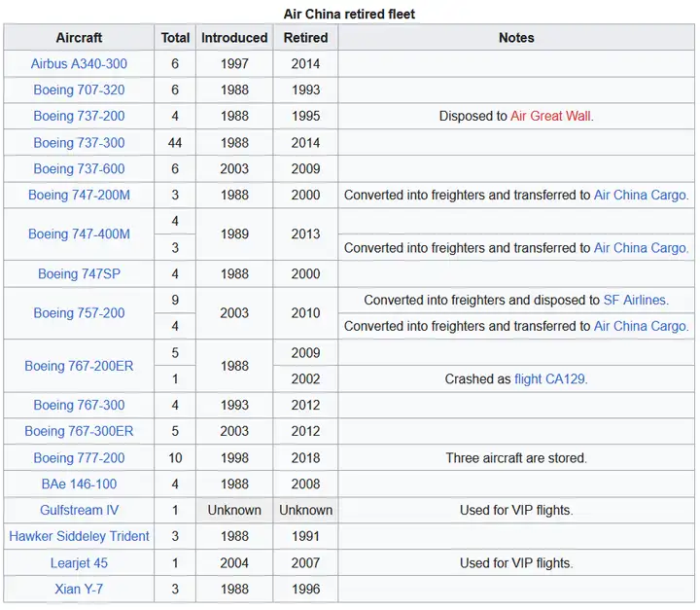
Task: Open the Hawker Siddeley Trident link
Action: (79, 536)
